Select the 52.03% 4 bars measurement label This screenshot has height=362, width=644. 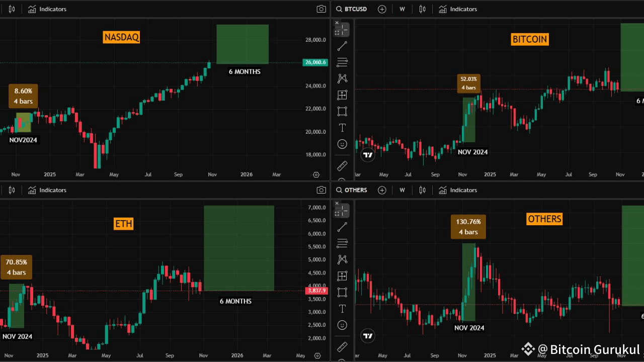tap(468, 83)
